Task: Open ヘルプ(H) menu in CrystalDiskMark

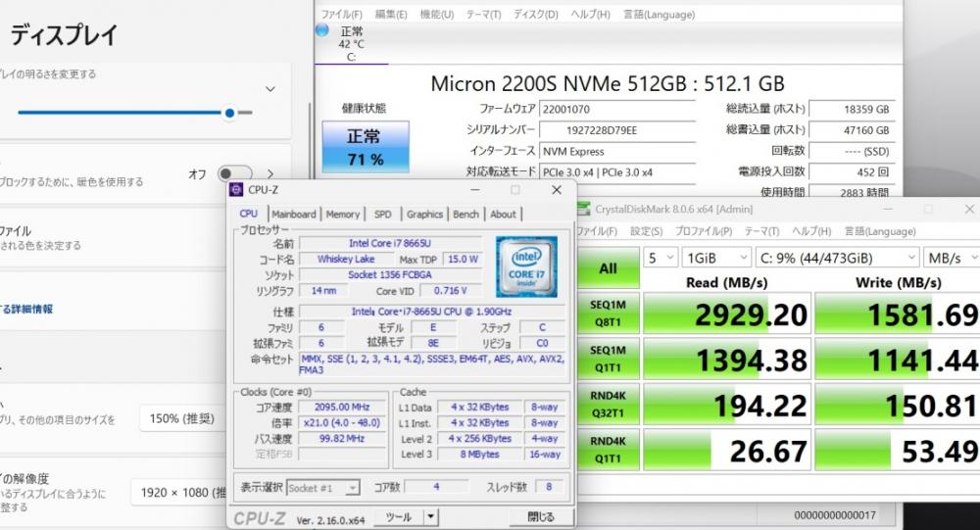Action: (811, 231)
